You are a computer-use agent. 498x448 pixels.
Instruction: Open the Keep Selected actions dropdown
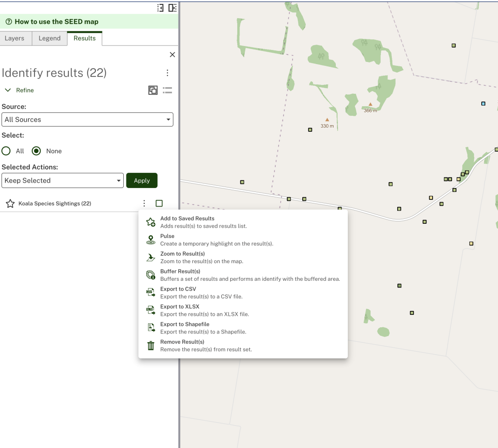click(63, 180)
